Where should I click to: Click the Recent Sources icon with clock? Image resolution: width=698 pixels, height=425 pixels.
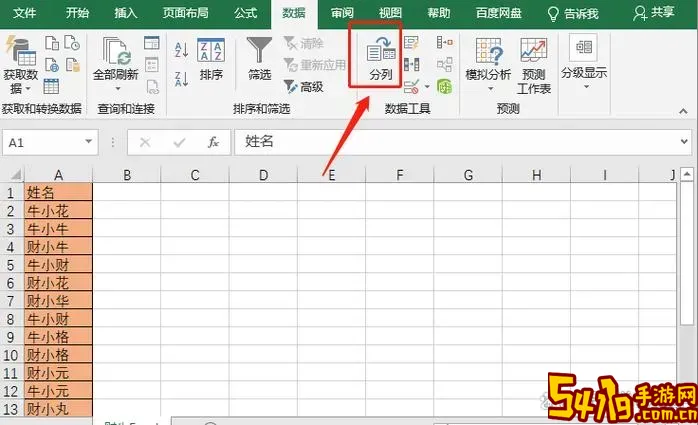pos(72,43)
